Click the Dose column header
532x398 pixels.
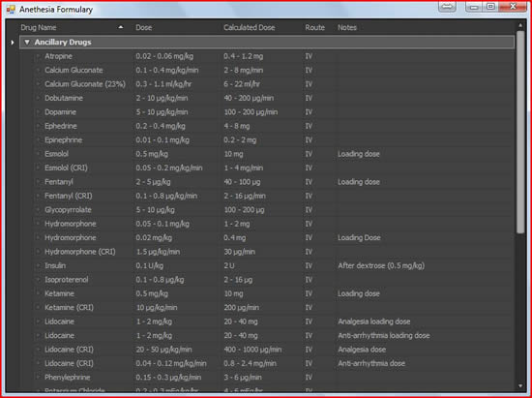click(x=144, y=27)
